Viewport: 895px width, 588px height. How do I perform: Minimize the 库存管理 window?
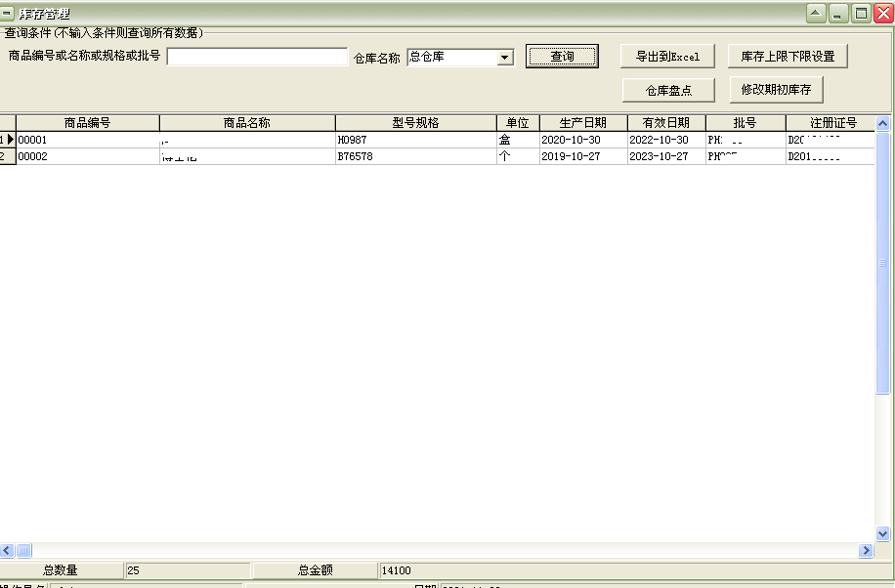click(838, 13)
